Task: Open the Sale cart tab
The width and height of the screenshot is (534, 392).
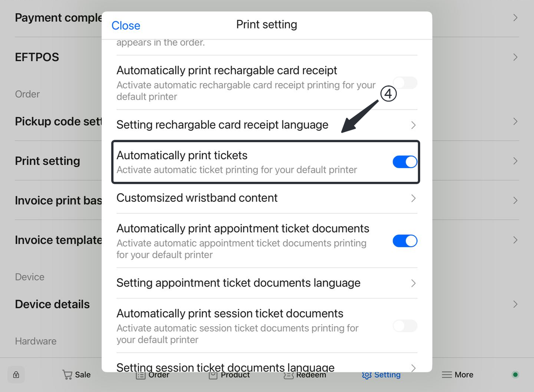Action: coord(76,374)
